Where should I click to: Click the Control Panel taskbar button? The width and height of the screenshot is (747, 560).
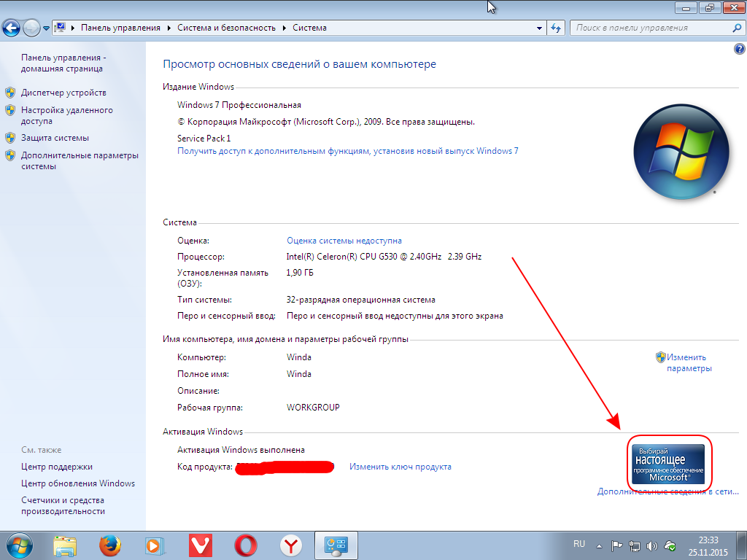point(336,545)
